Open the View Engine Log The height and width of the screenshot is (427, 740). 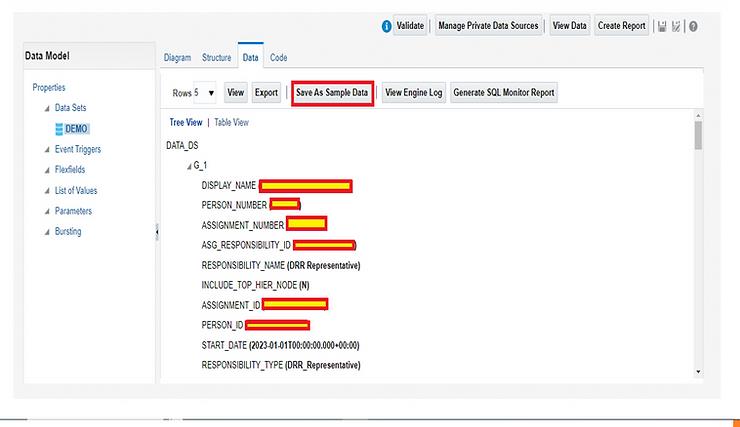[413, 92]
